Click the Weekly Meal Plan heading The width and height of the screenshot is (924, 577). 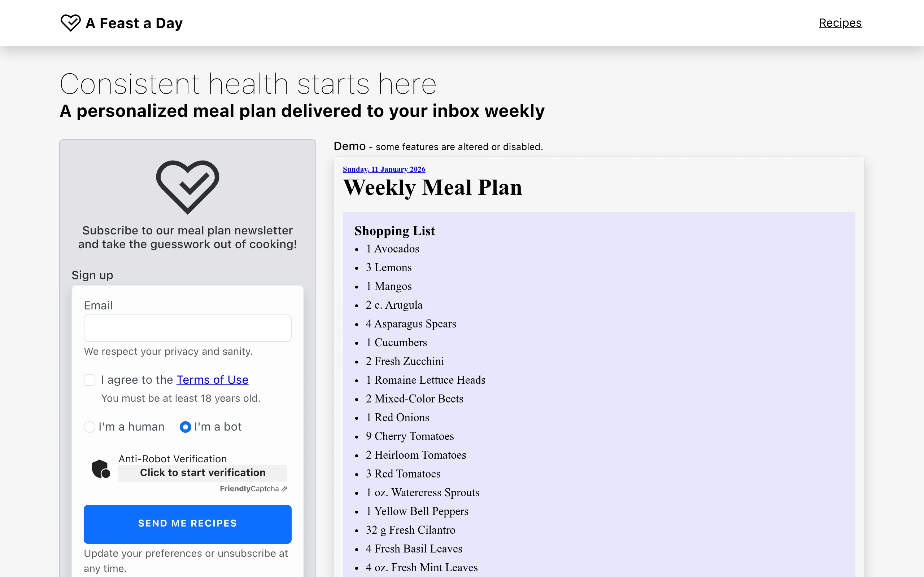pos(432,188)
